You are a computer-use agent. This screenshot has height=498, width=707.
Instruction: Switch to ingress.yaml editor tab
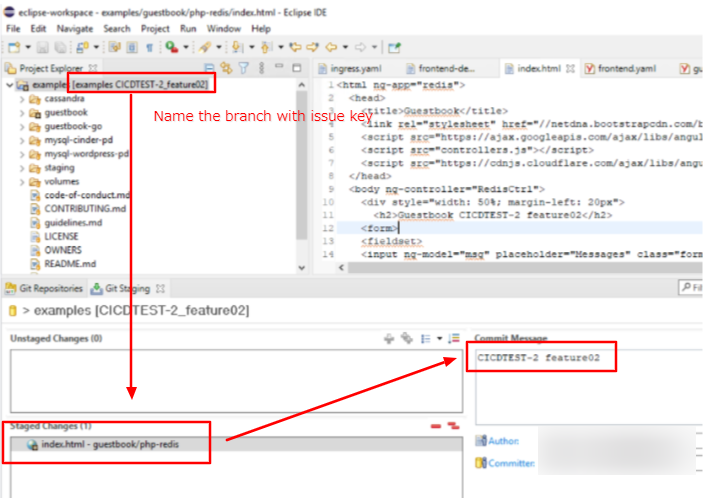350,69
